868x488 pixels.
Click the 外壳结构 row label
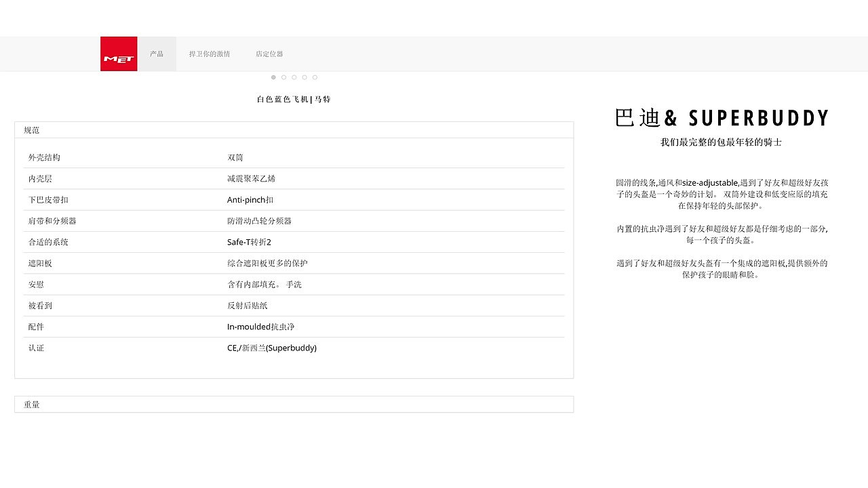[44, 157]
